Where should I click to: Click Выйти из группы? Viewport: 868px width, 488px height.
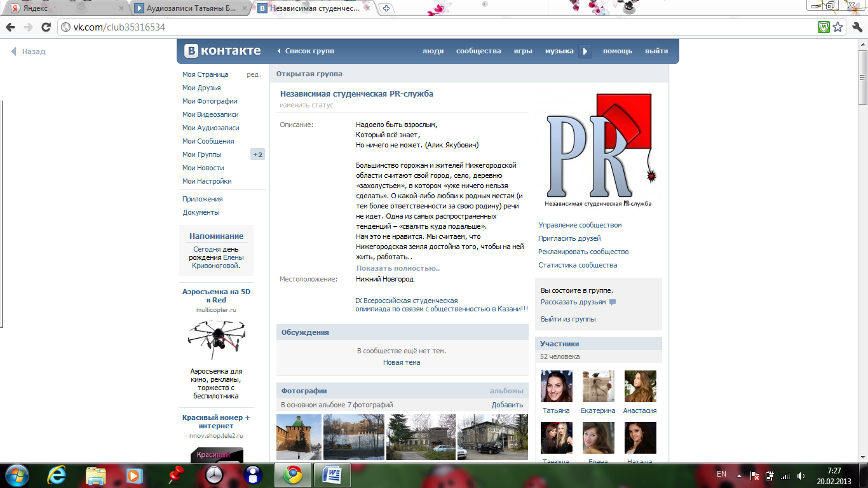point(568,319)
